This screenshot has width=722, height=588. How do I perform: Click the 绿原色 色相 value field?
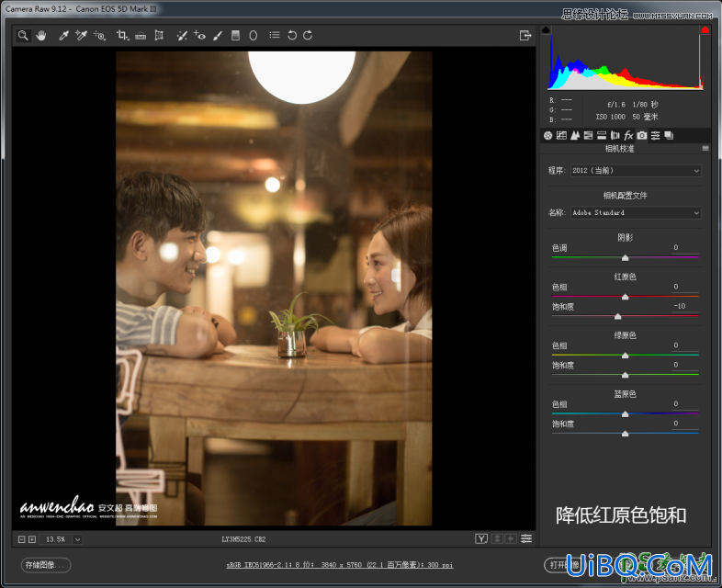click(x=684, y=345)
